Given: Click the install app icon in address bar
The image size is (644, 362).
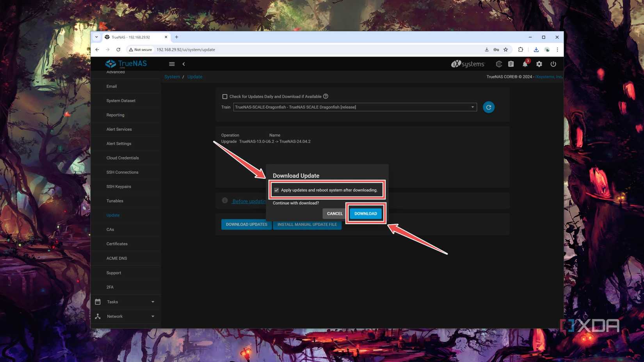Looking at the screenshot, I should 486,50.
